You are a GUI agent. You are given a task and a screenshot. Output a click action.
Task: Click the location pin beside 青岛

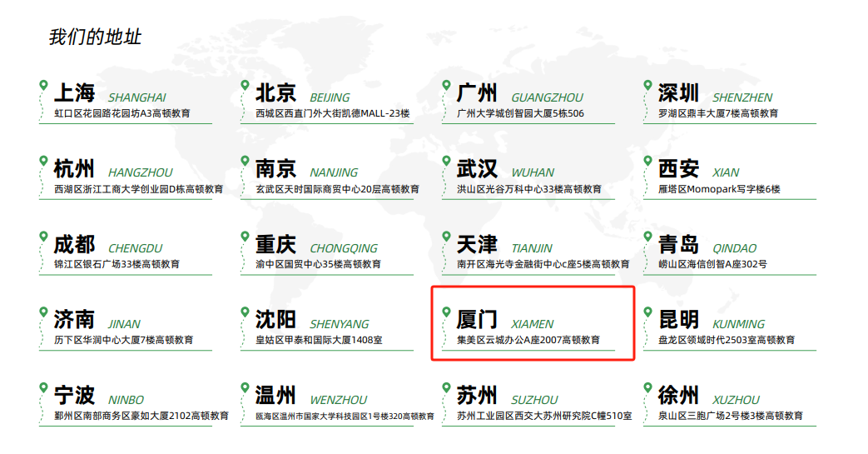[x=647, y=237]
